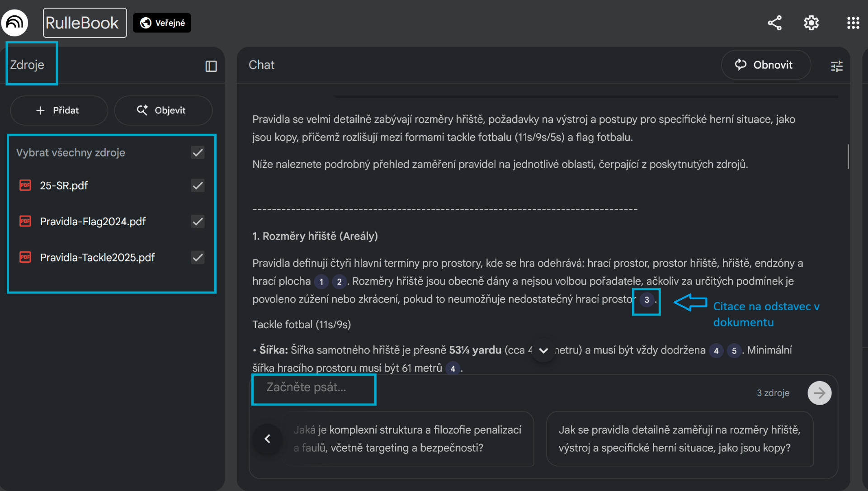Open the Google apps grid icon

853,23
